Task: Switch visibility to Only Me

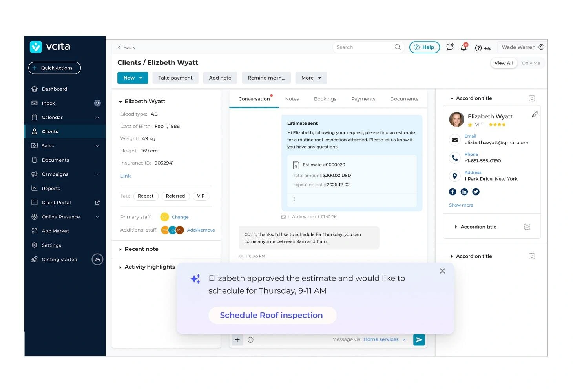Action: [x=531, y=63]
